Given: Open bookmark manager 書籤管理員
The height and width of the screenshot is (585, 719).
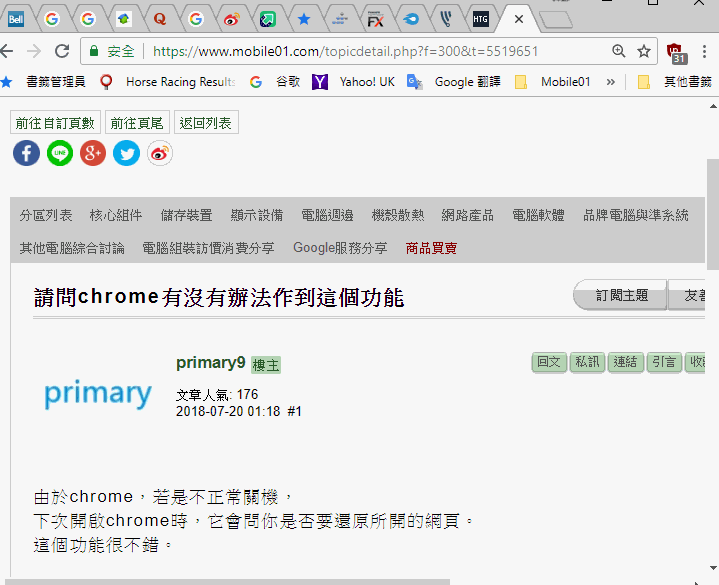Looking at the screenshot, I should click(55, 82).
